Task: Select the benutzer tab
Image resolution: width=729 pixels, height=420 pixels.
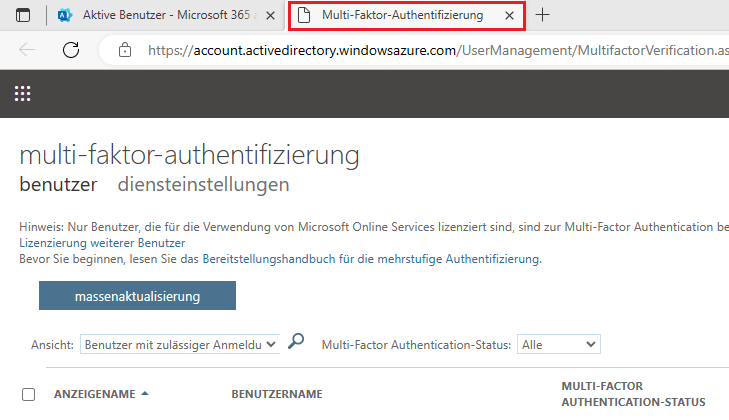Action: click(x=58, y=184)
